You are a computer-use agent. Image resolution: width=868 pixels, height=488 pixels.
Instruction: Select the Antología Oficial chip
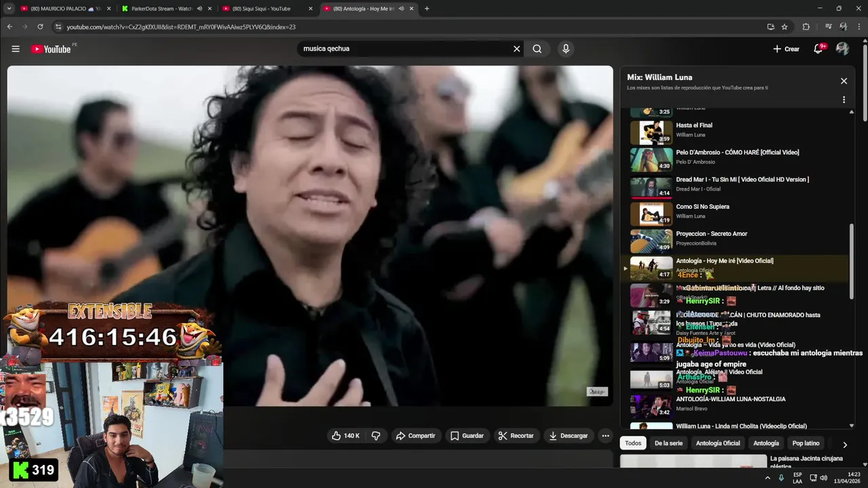tap(718, 443)
